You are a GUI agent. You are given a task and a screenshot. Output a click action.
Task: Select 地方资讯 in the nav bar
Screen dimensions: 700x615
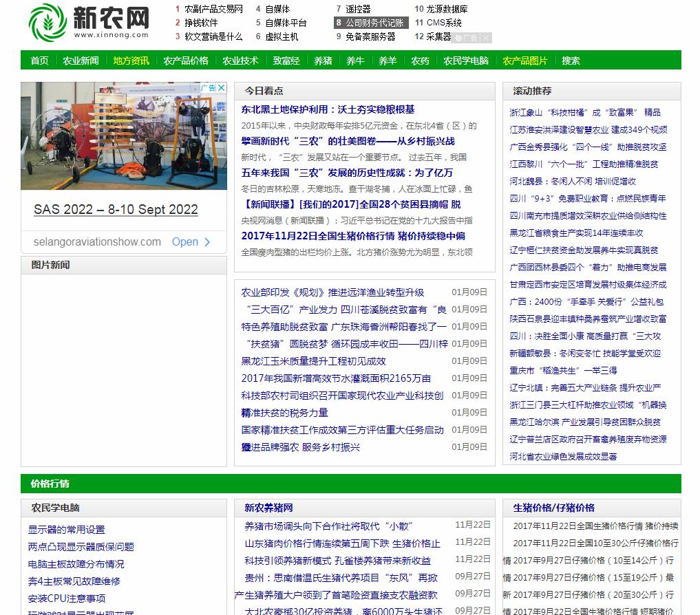[x=131, y=61]
